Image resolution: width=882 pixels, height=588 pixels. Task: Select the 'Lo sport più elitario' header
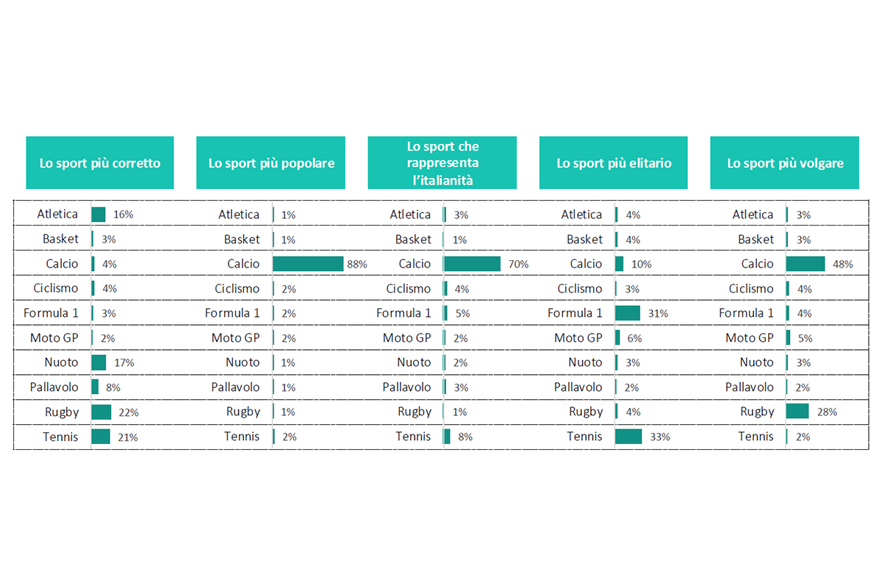pos(614,162)
